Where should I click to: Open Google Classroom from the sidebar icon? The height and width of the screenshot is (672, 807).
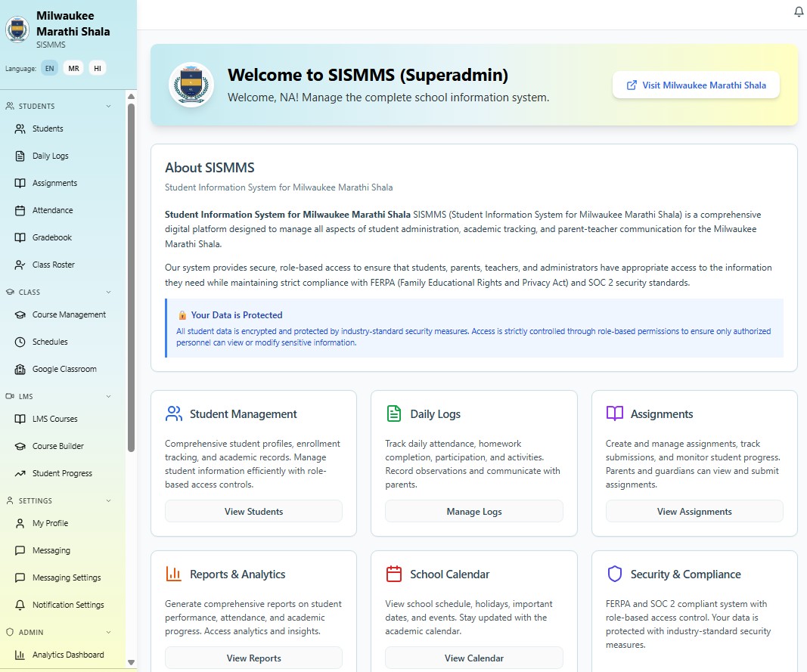pyautogui.click(x=18, y=369)
